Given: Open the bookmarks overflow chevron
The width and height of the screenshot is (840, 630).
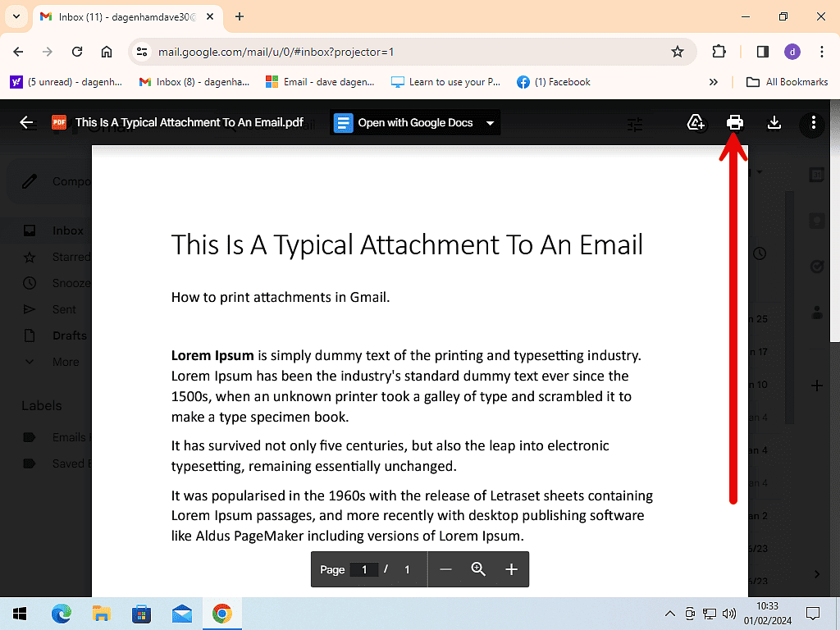Looking at the screenshot, I should [714, 81].
